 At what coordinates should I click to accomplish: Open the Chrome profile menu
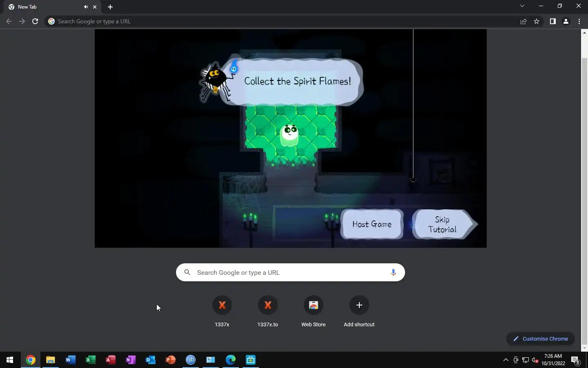pos(566,21)
